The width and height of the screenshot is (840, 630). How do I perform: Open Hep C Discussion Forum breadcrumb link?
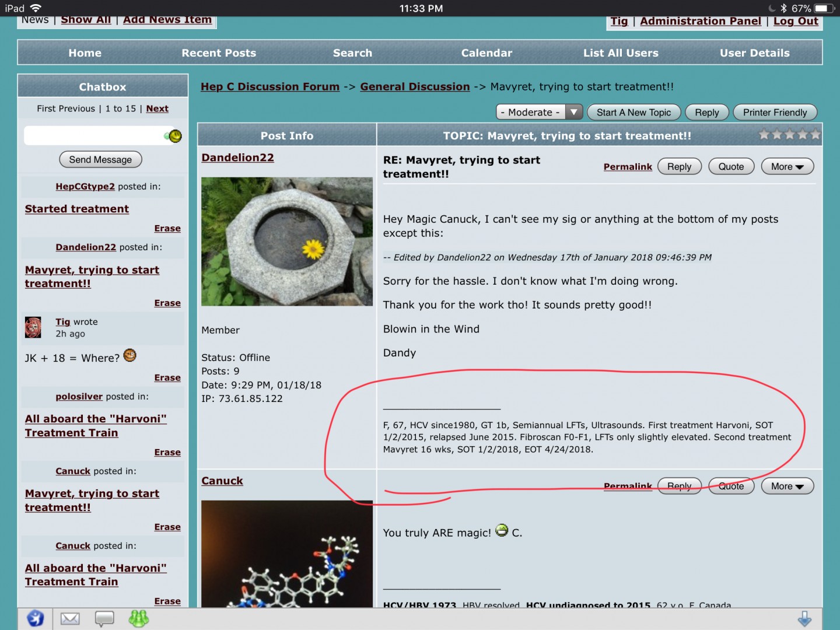(x=270, y=86)
